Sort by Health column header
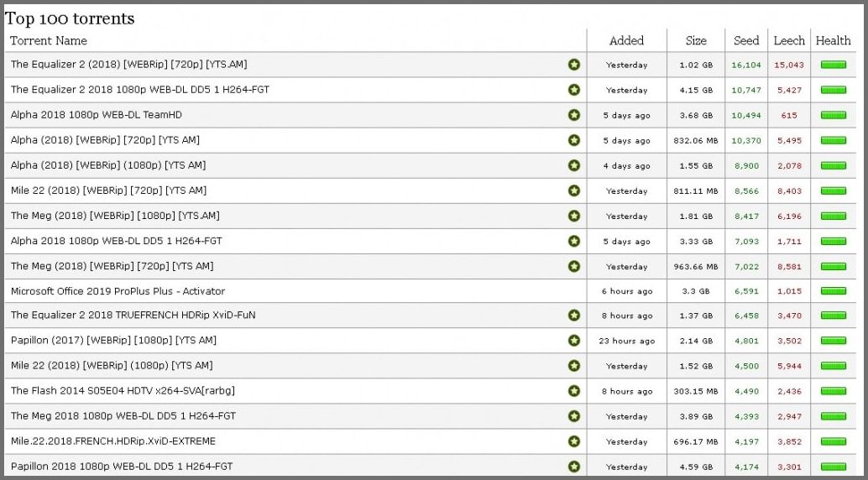The image size is (868, 480). [x=833, y=40]
